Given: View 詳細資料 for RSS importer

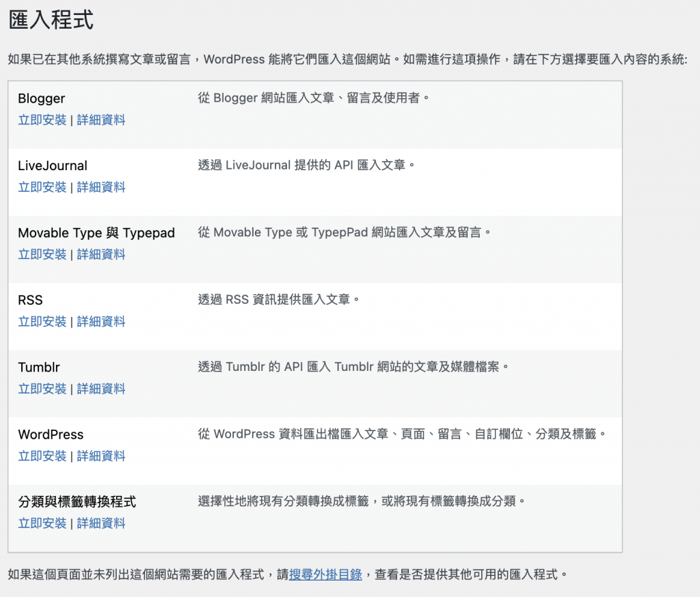Looking at the screenshot, I should click(x=101, y=322).
